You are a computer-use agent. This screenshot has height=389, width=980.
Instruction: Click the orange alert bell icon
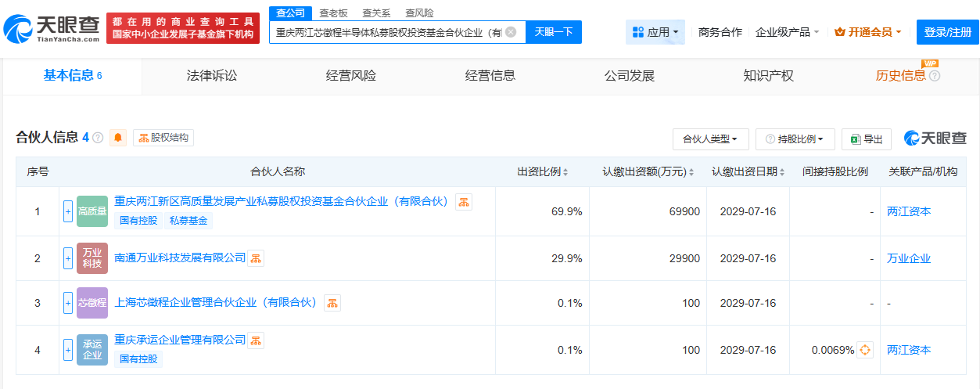pos(118,138)
